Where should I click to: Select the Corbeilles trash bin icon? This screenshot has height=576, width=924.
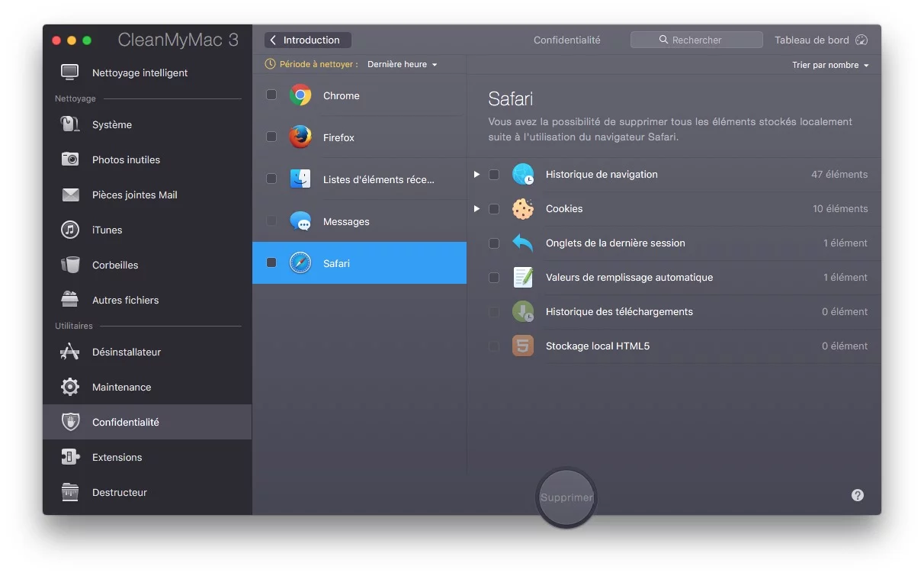click(x=70, y=265)
